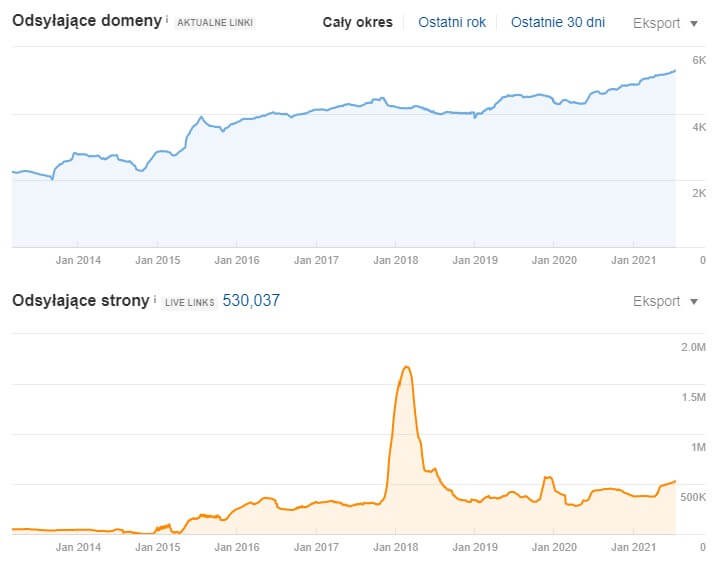Switch to Ostatni rok view
This screenshot has height=564, width=722.
point(452,22)
